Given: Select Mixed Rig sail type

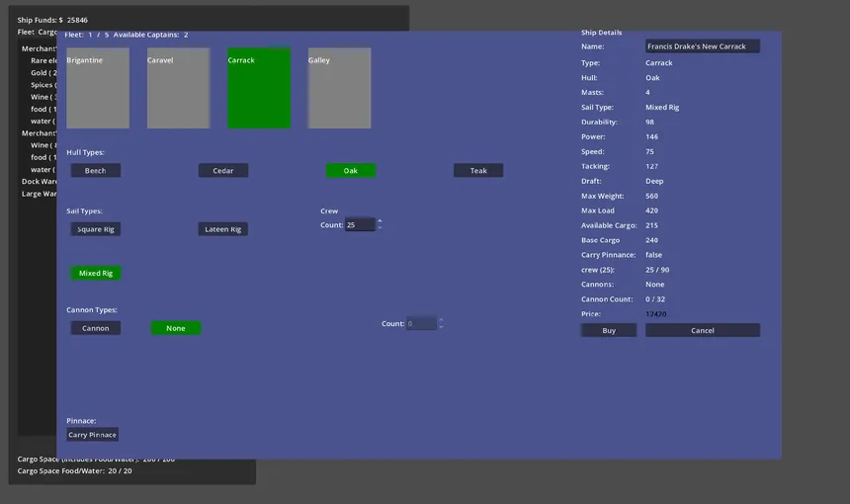Looking at the screenshot, I should pyautogui.click(x=96, y=273).
